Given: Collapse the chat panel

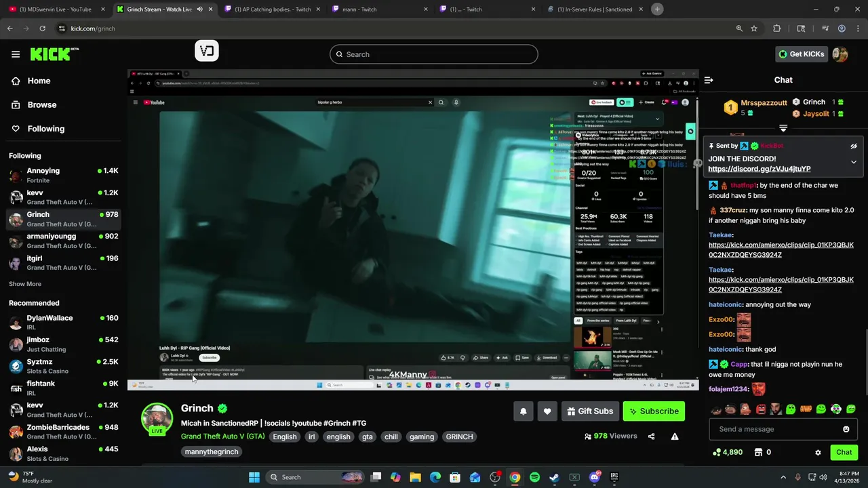Looking at the screenshot, I should click(709, 80).
